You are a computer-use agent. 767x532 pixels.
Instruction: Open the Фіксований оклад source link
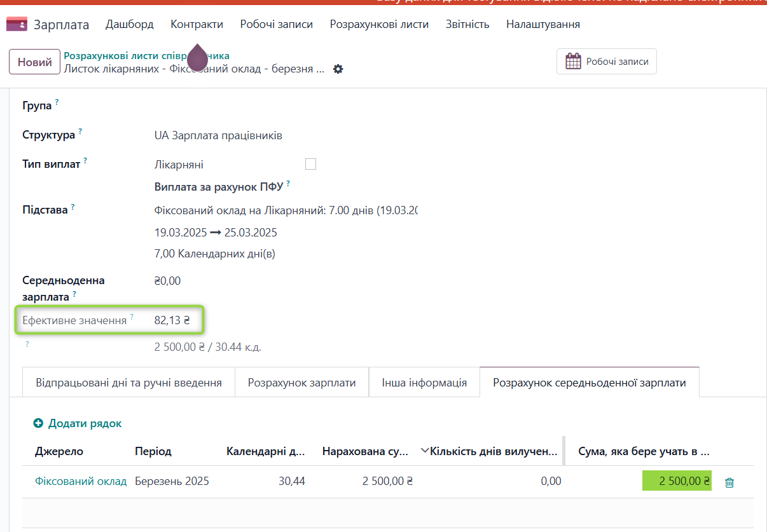(81, 481)
